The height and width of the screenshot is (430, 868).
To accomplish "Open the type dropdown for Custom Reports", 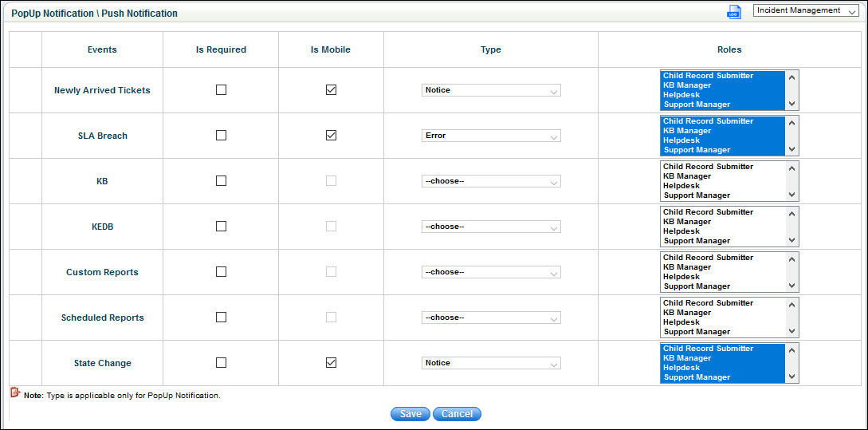I will click(x=491, y=272).
